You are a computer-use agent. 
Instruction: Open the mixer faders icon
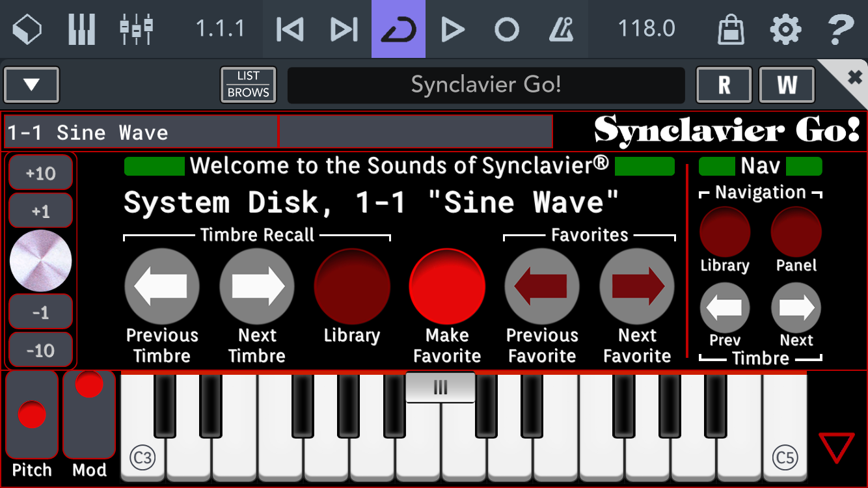(136, 29)
